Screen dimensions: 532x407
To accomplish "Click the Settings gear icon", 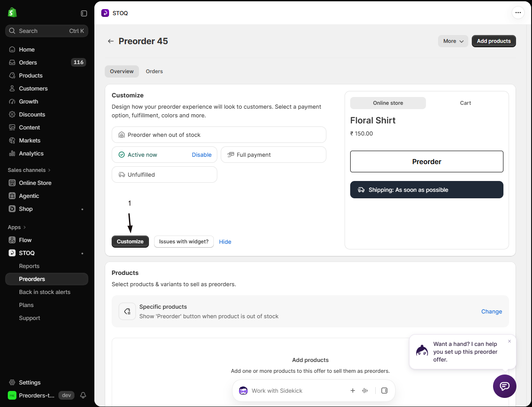I will [12, 382].
